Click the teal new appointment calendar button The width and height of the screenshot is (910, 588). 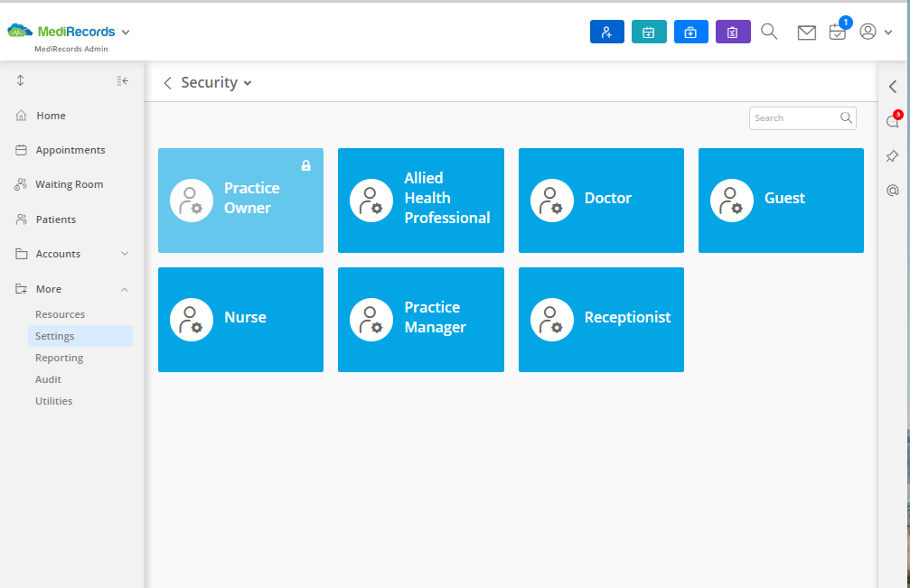point(649,32)
